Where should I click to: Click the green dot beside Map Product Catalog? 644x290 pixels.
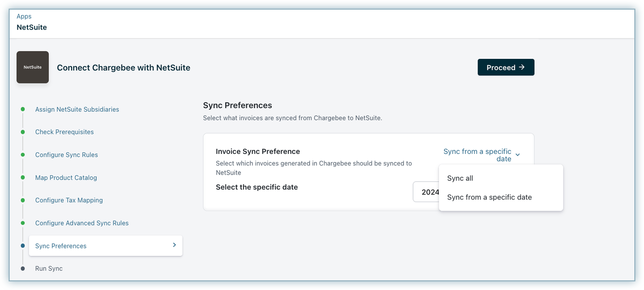tap(22, 178)
